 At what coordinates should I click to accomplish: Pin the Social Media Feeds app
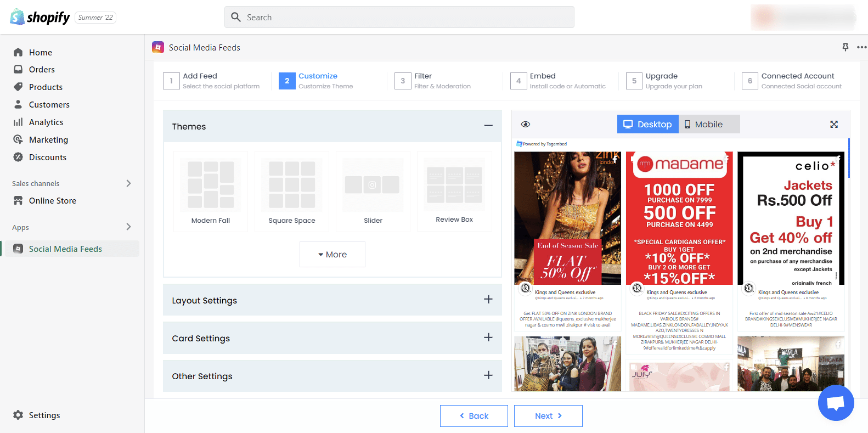pyautogui.click(x=846, y=47)
